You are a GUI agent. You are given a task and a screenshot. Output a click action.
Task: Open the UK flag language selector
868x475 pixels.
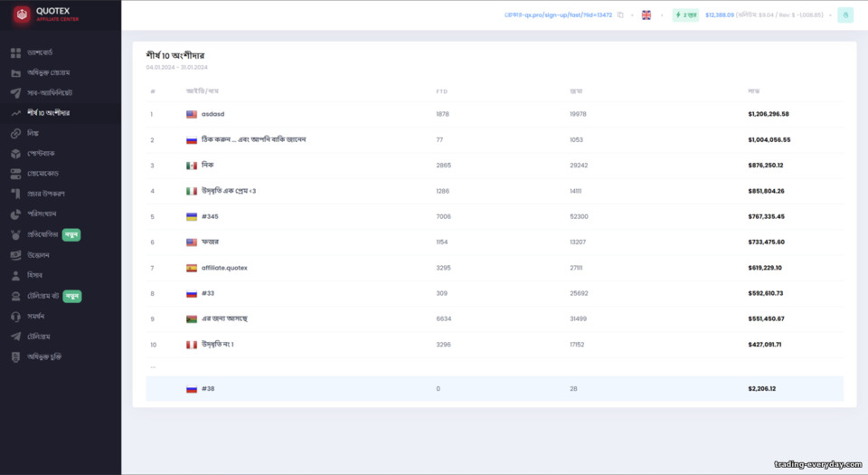[x=646, y=15]
